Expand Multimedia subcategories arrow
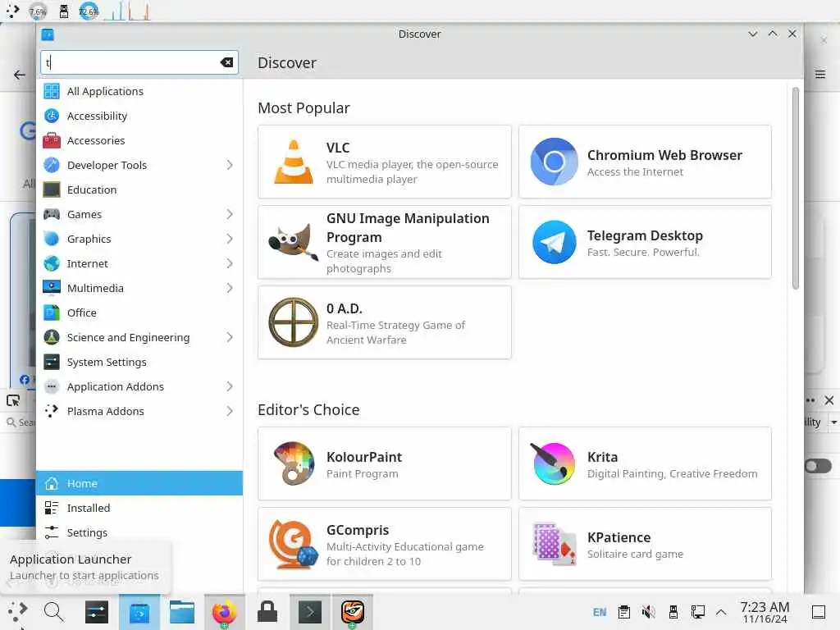This screenshot has width=840, height=630. [x=230, y=288]
